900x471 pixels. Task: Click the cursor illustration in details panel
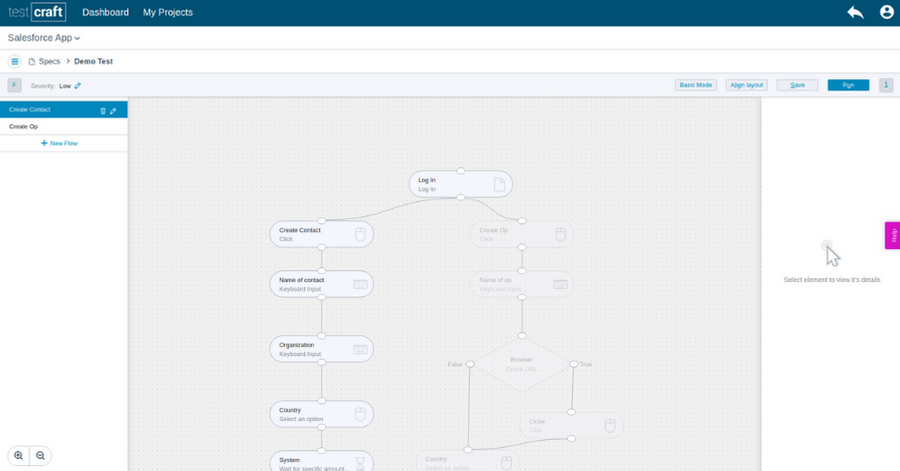(831, 254)
